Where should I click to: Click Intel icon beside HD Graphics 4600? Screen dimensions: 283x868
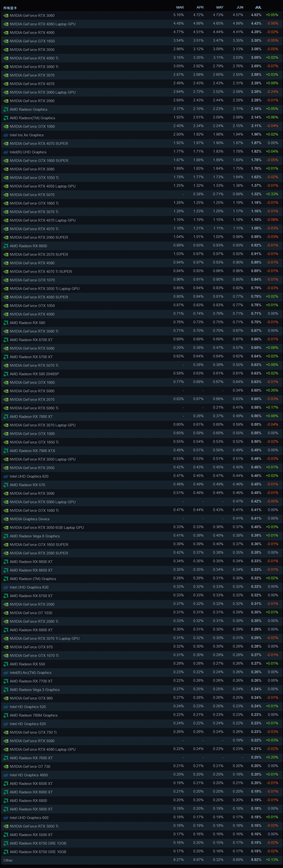pyautogui.click(x=6, y=775)
